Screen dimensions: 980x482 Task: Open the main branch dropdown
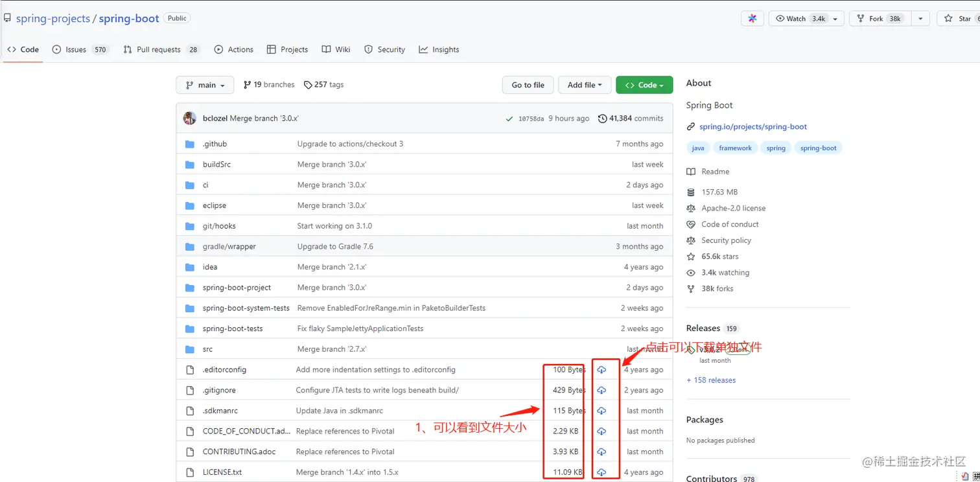coord(205,86)
